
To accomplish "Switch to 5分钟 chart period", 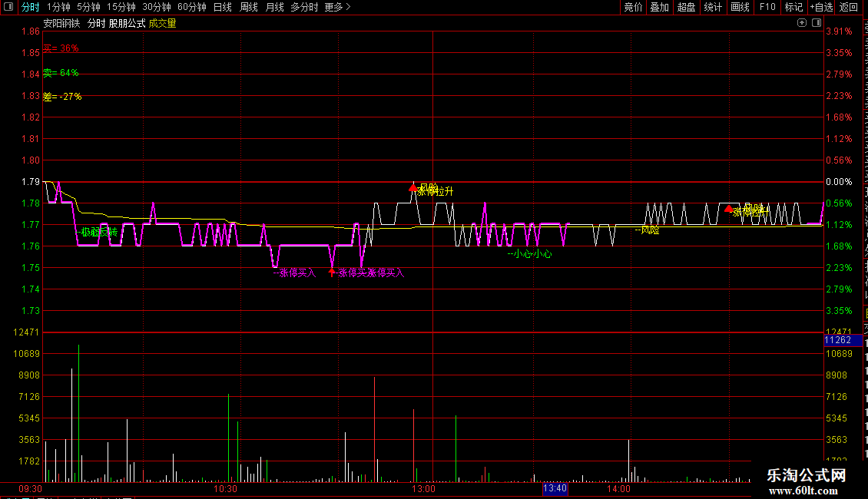I will [88, 7].
